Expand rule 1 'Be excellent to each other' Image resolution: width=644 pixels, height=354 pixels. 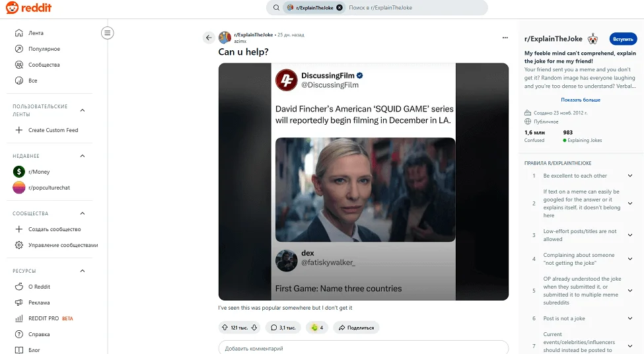630,176
